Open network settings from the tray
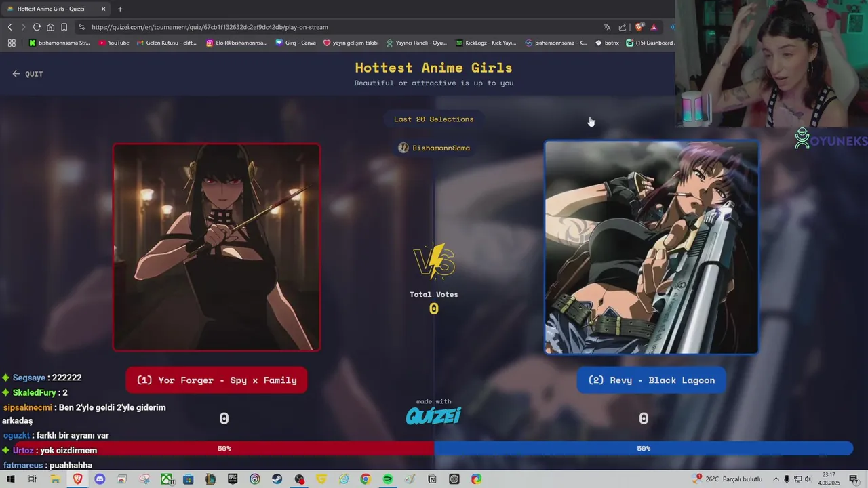Image resolution: width=868 pixels, height=488 pixels. pos(798,479)
